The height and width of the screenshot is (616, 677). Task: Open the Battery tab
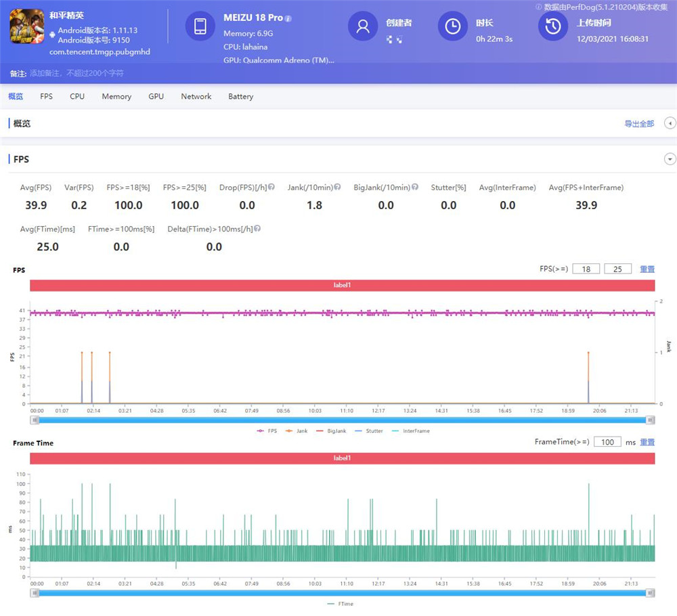point(240,96)
